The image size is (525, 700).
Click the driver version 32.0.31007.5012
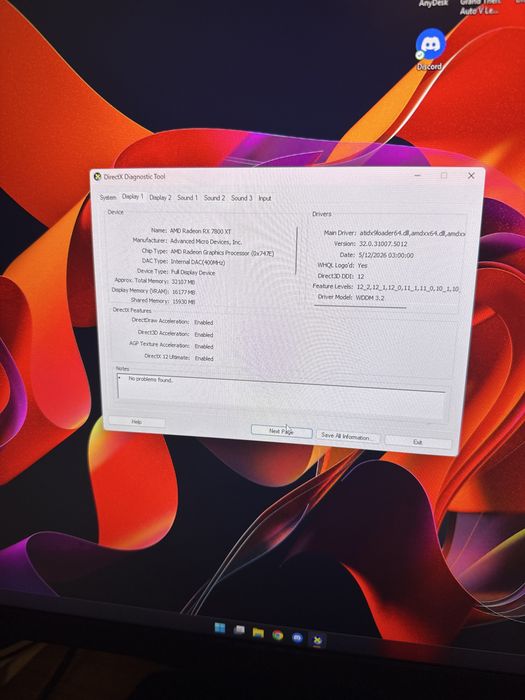click(x=383, y=244)
